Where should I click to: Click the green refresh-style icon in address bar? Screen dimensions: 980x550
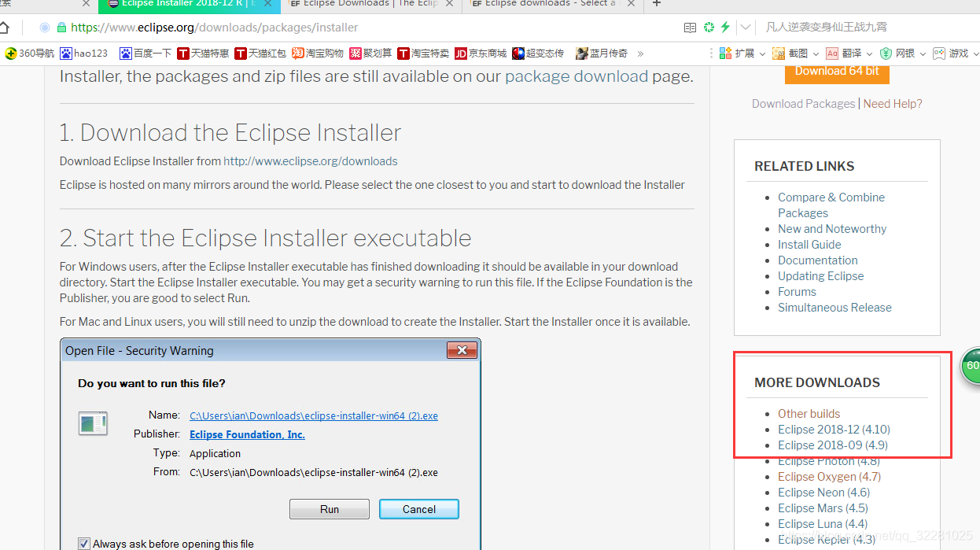pos(709,27)
